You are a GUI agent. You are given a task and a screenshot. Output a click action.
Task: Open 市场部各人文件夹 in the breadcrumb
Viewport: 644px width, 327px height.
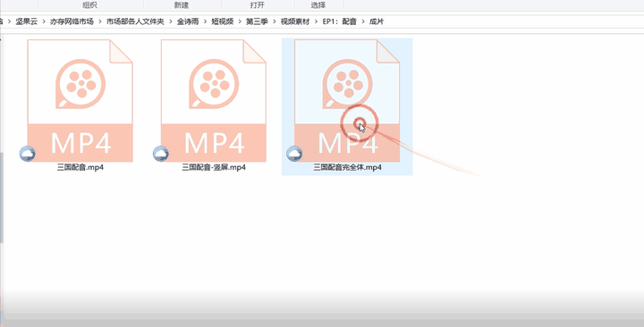[x=135, y=21]
